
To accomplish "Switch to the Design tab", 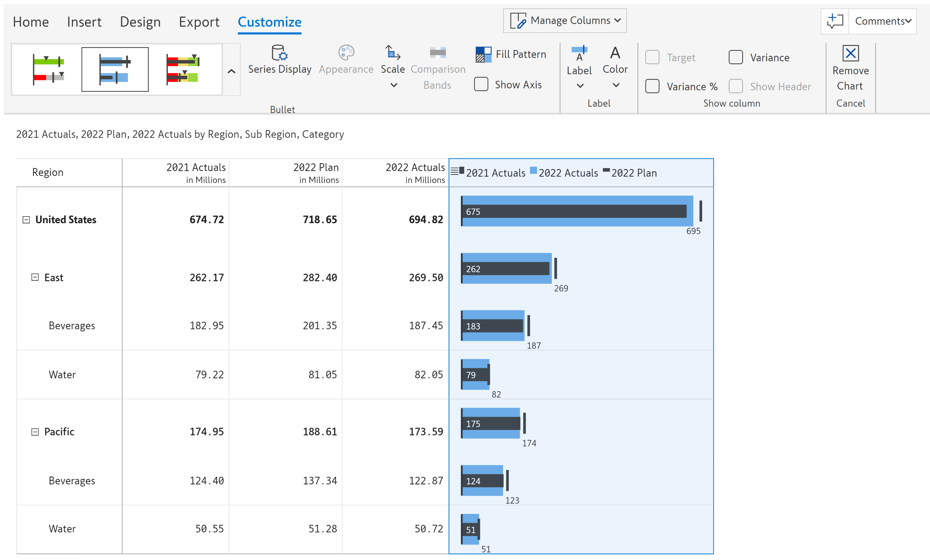I will click(x=140, y=22).
